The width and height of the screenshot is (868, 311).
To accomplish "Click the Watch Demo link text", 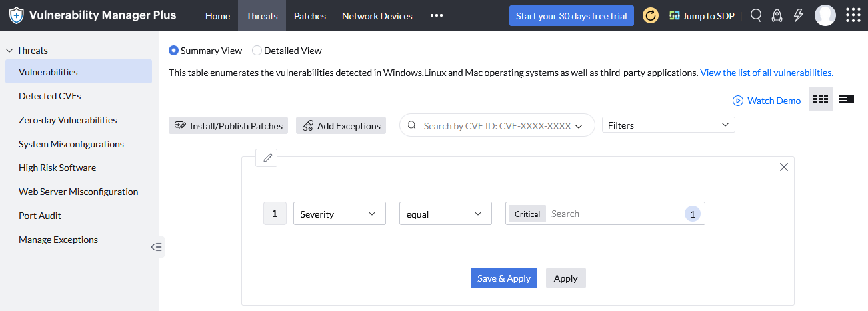I will tap(774, 101).
